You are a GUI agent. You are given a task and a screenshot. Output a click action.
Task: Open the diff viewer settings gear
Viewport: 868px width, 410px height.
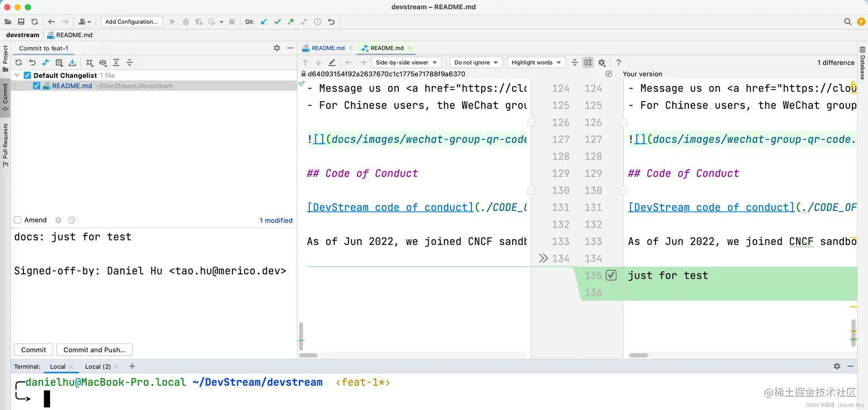[601, 63]
